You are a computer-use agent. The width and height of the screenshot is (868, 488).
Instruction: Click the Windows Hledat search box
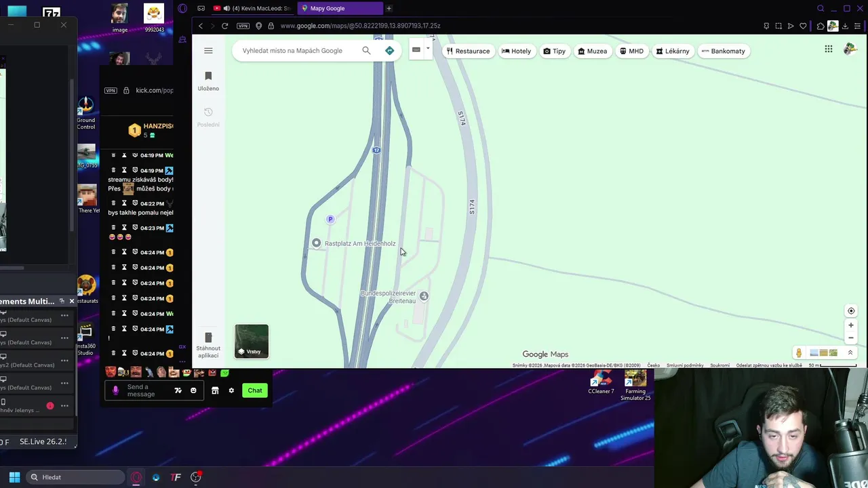[x=75, y=477]
